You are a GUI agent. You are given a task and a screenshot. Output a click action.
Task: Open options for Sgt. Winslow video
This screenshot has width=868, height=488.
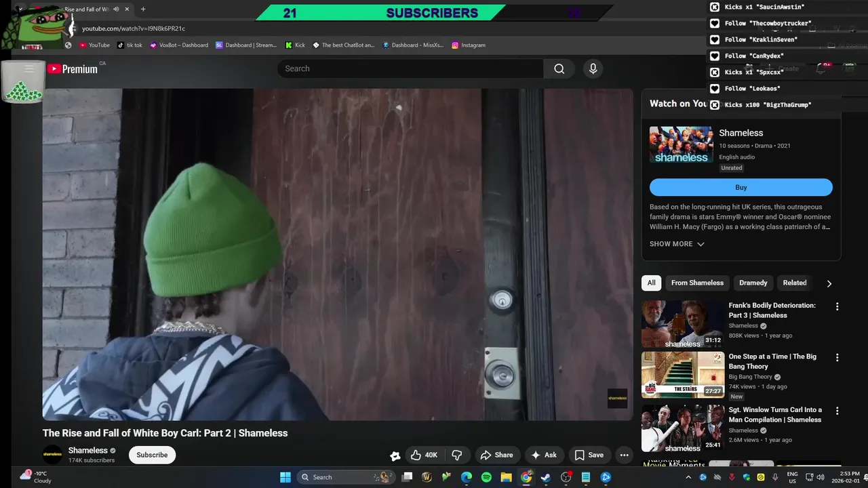point(837,411)
